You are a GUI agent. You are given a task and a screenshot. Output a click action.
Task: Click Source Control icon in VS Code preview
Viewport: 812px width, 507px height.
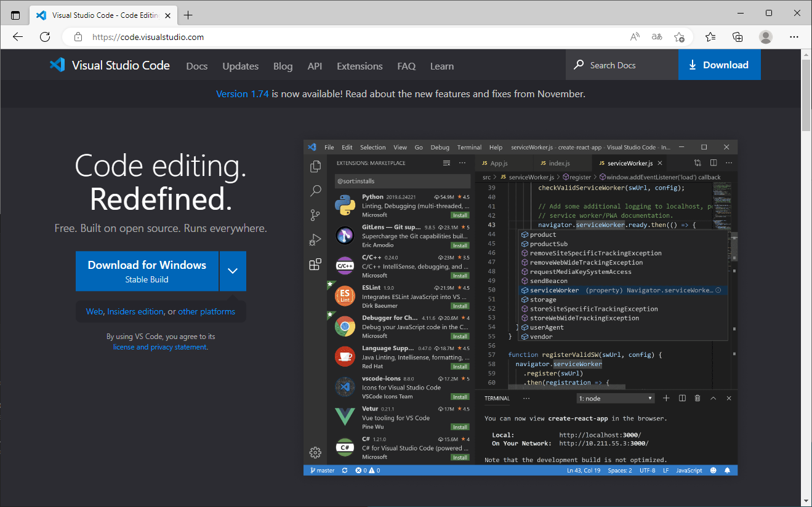(316, 215)
